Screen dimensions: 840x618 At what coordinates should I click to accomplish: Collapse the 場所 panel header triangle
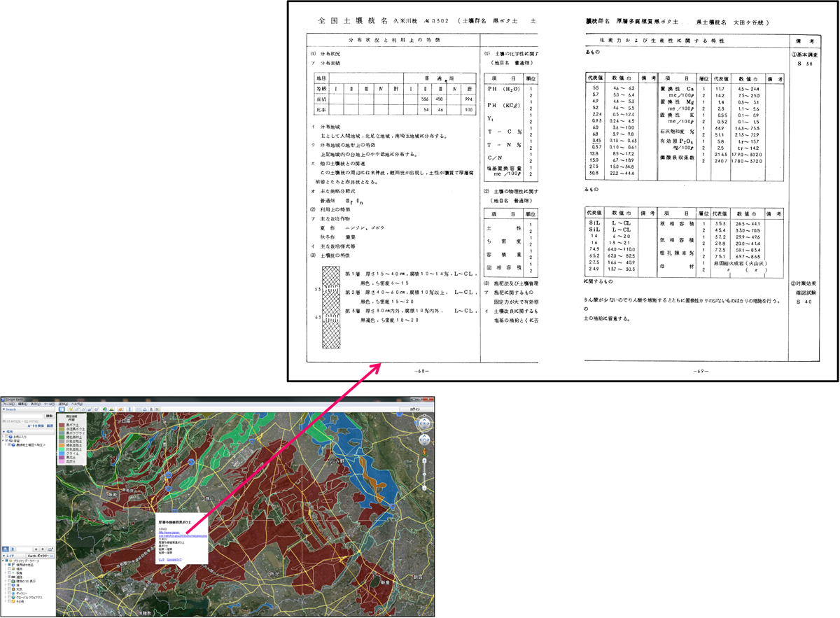pyautogui.click(x=3, y=432)
